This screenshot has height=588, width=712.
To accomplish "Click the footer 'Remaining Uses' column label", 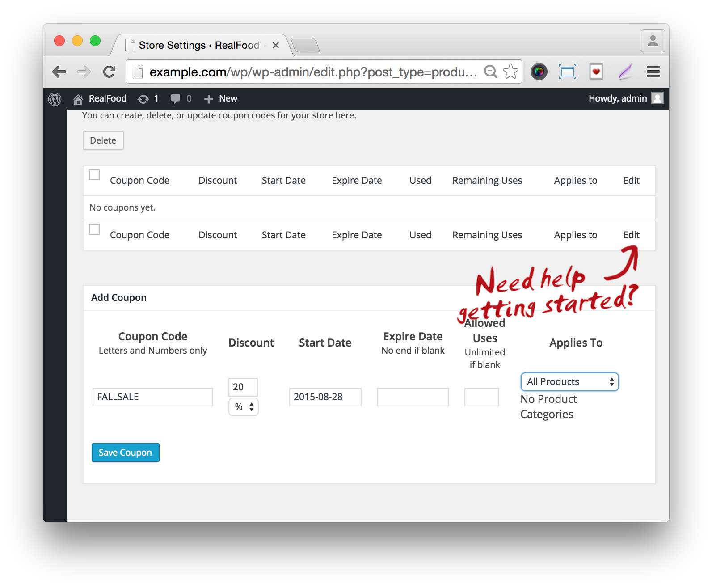I will [x=488, y=235].
